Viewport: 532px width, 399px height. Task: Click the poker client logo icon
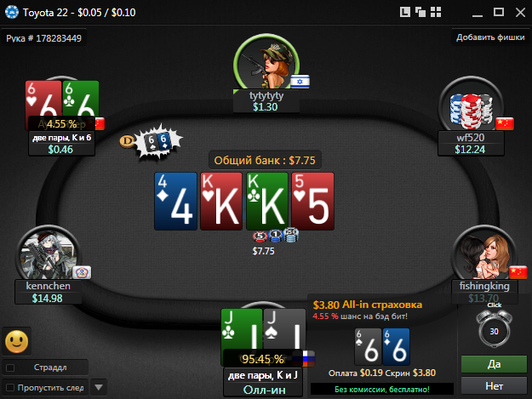tap(12, 12)
